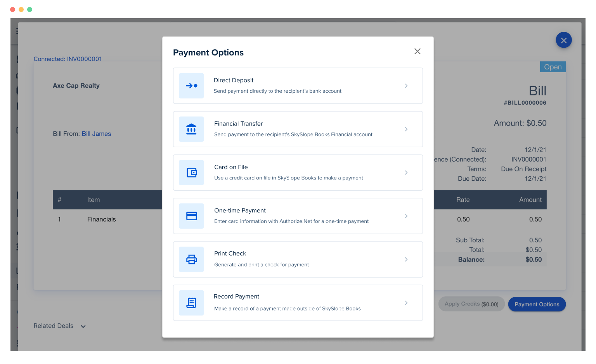Click the Connected: INV0000001 reference link
The height and width of the screenshot is (364, 596).
(68, 59)
